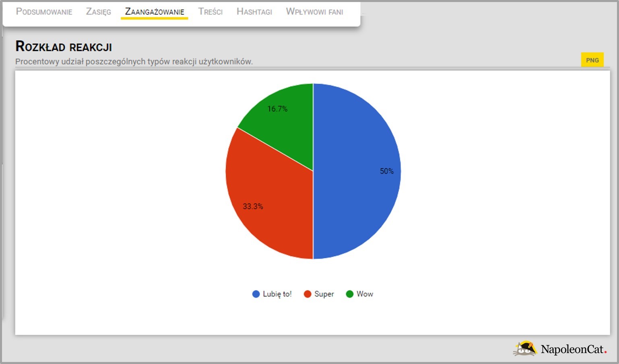Screen dimensions: 619x364
Task: Toggle the "Wow" legend label
Action: point(365,294)
